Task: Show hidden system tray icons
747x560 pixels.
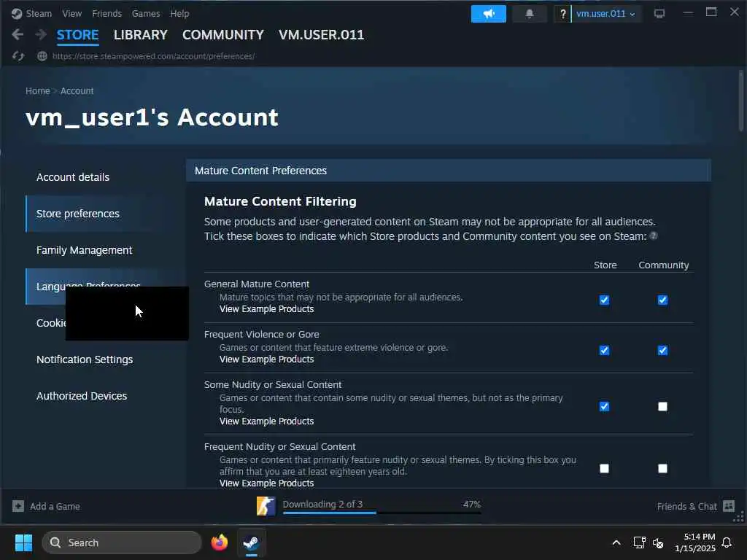Action: [x=616, y=542]
